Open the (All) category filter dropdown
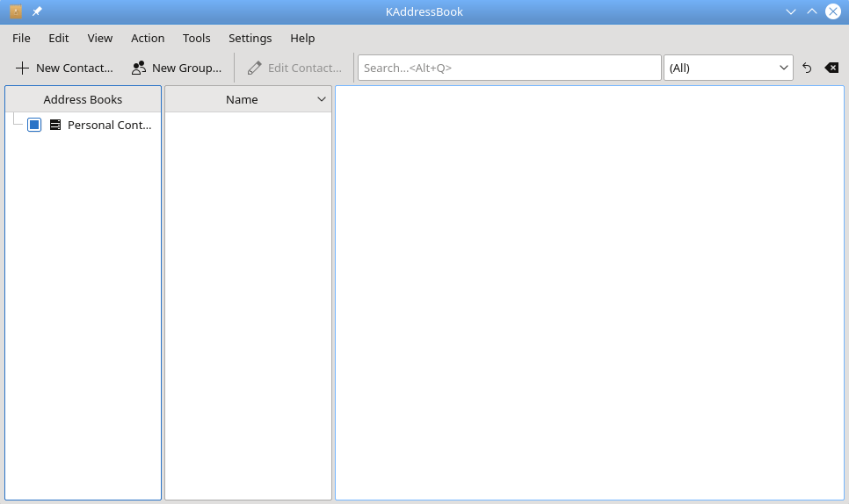The height and width of the screenshot is (504, 849). [x=728, y=68]
